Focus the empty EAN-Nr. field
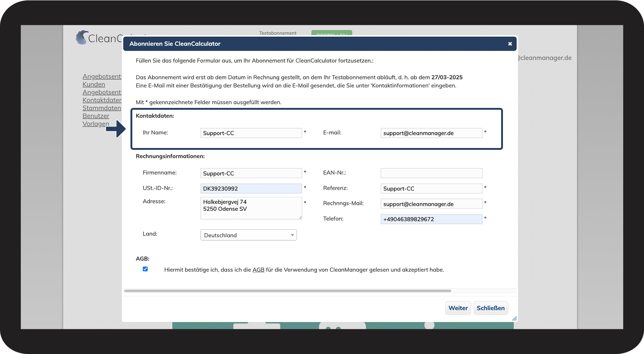This screenshot has height=354, width=644. 431,173
